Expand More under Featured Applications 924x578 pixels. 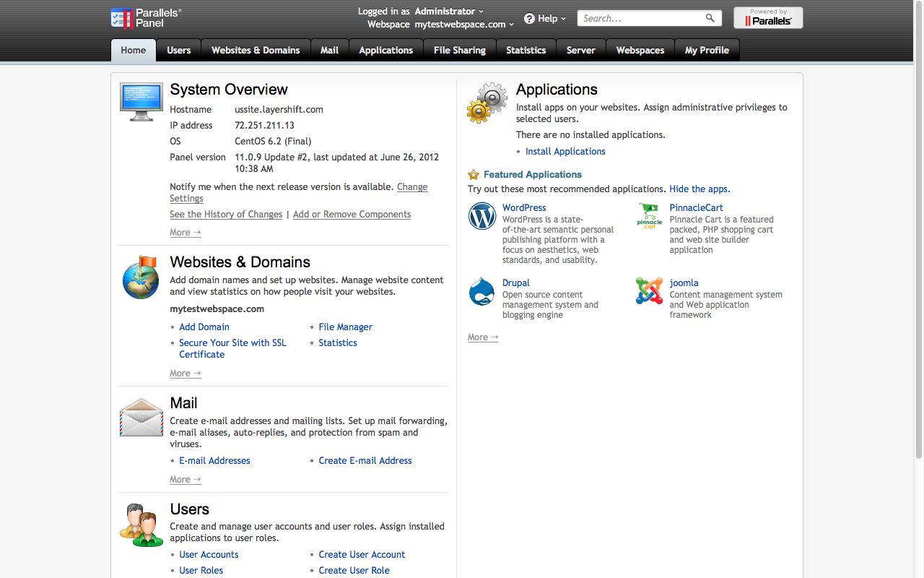point(483,337)
